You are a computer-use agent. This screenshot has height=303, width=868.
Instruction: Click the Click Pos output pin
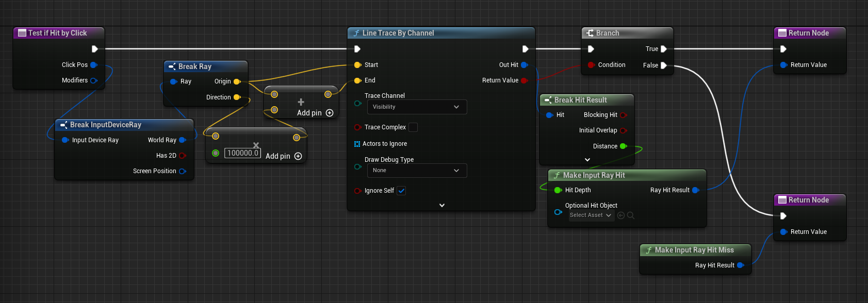pos(94,65)
